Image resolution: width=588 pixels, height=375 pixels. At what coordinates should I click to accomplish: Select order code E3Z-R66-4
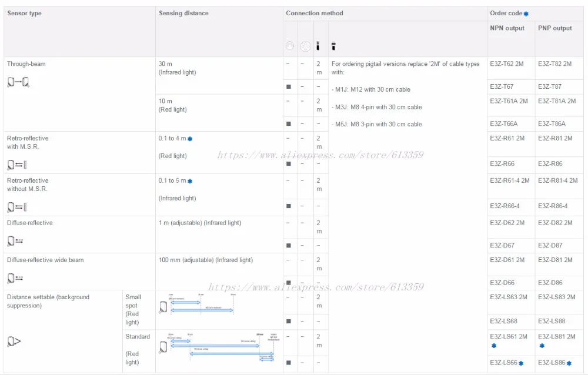point(505,206)
